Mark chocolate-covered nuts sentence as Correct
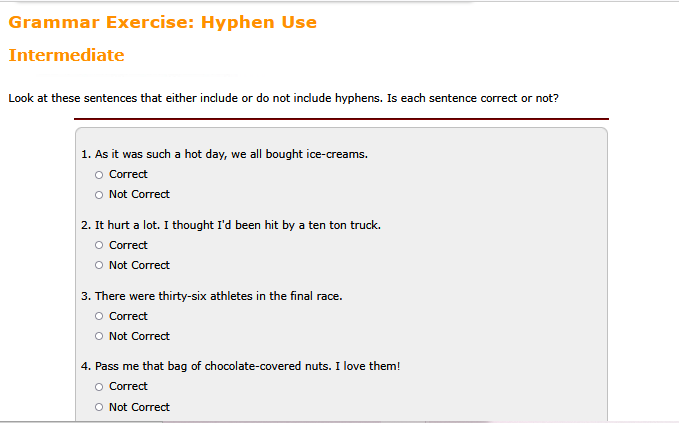This screenshot has width=679, height=427. (99, 387)
